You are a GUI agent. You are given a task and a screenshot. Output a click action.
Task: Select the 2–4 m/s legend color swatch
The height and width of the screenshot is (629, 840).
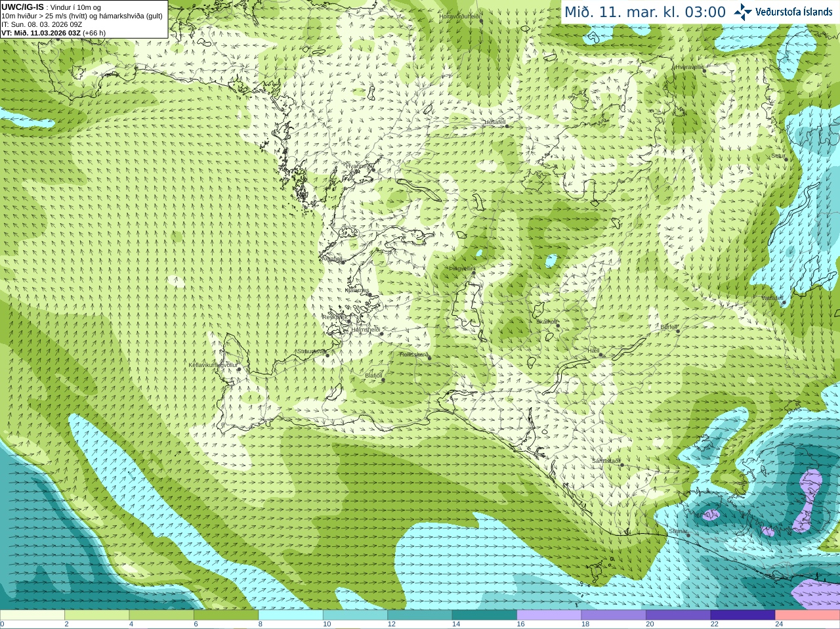[x=96, y=615]
